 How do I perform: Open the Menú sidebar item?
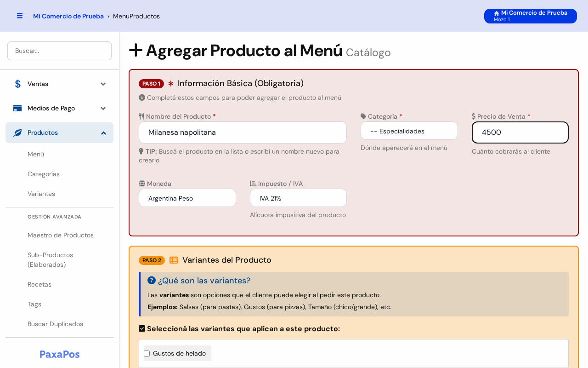(60, 154)
